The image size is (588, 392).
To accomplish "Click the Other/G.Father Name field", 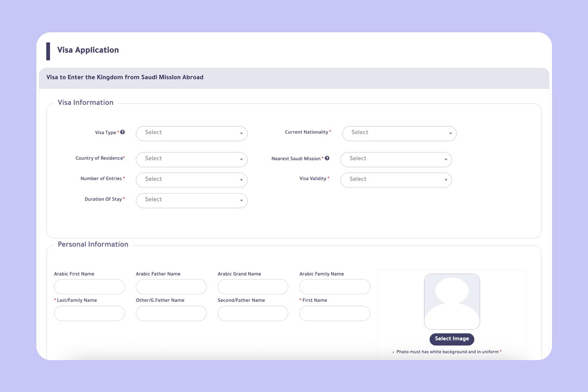I will coord(171,314).
